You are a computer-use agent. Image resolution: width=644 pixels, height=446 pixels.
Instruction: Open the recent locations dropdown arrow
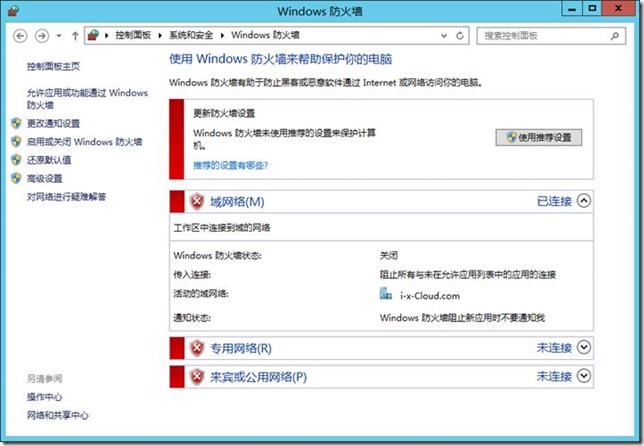pyautogui.click(x=59, y=36)
